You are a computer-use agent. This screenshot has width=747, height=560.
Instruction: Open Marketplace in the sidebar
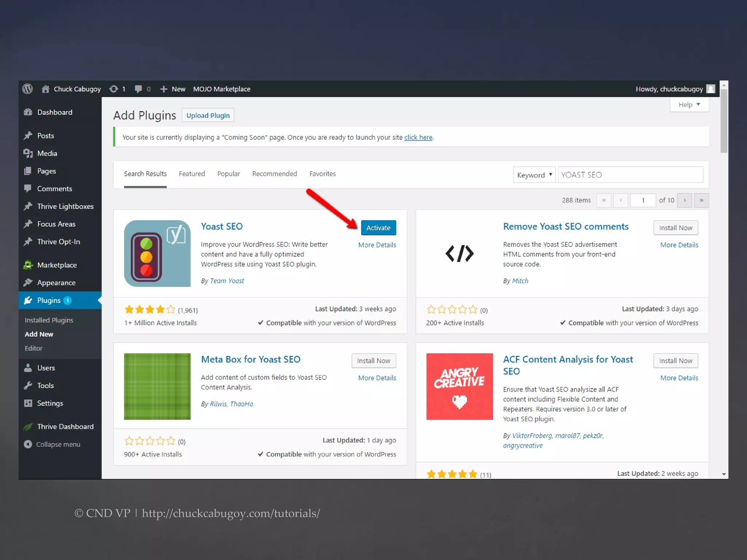[60, 265]
